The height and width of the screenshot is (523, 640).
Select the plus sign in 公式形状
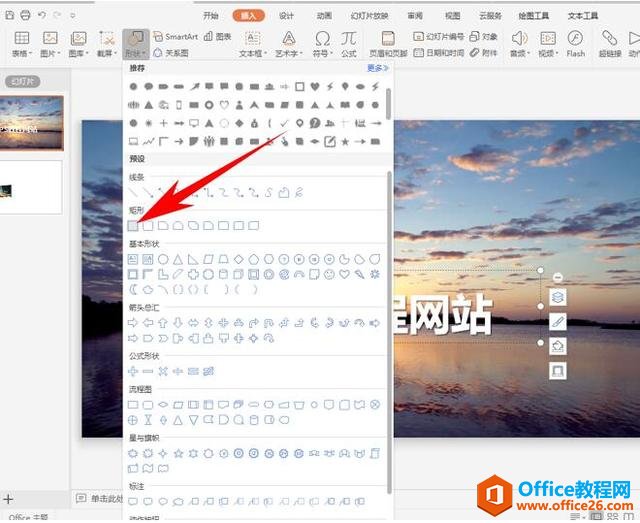pyautogui.click(x=133, y=371)
